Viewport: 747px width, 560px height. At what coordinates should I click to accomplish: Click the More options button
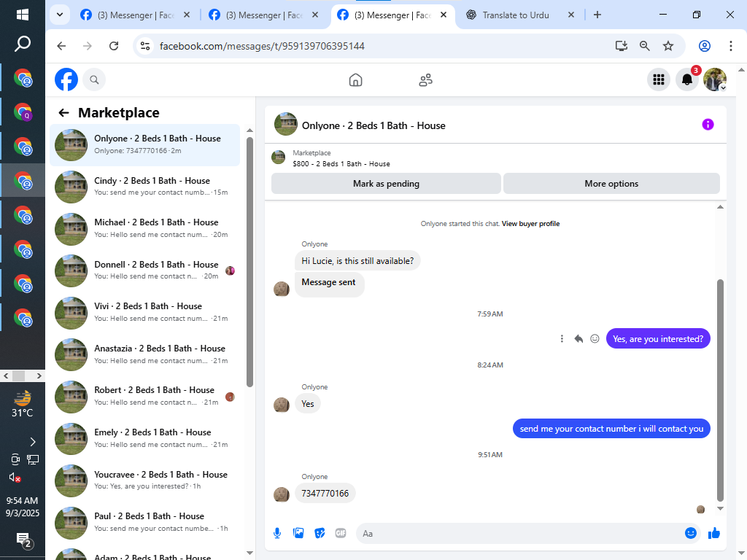[611, 183]
